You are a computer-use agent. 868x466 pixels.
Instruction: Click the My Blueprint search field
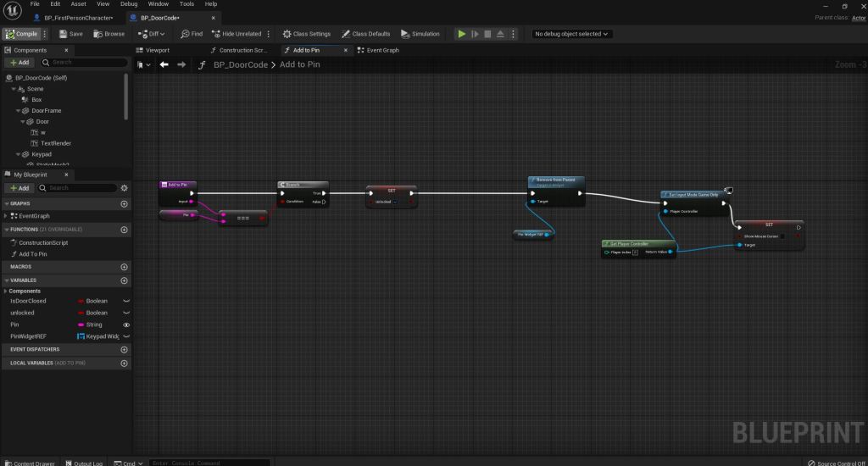coord(81,187)
